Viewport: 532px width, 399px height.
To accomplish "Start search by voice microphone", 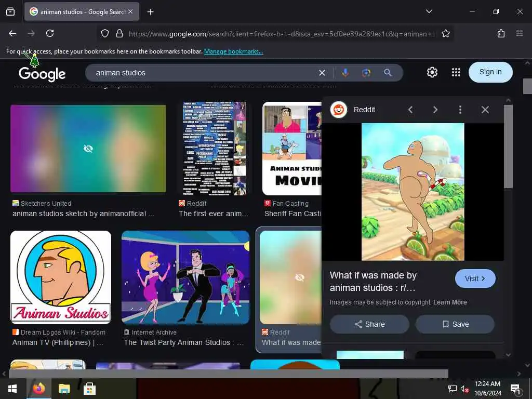I will (345, 72).
